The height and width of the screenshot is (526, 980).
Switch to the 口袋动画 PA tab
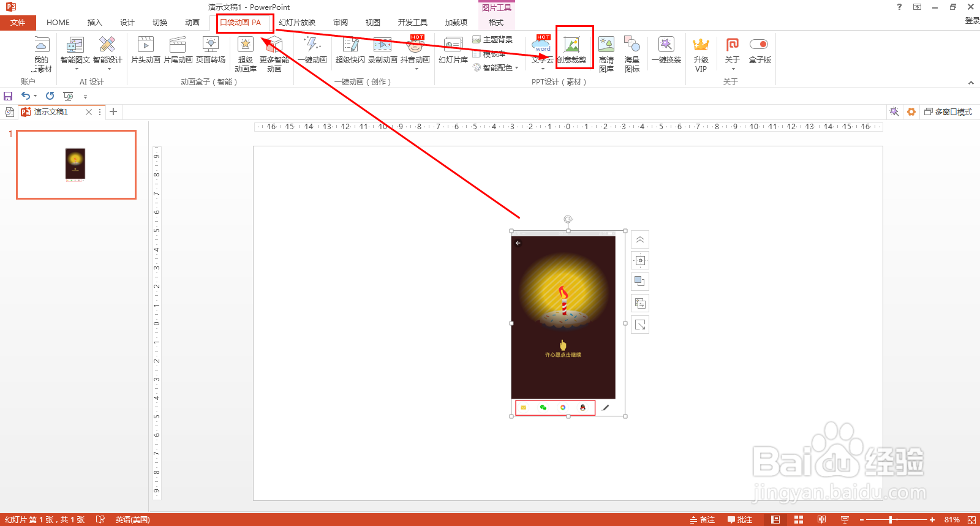[x=241, y=23]
